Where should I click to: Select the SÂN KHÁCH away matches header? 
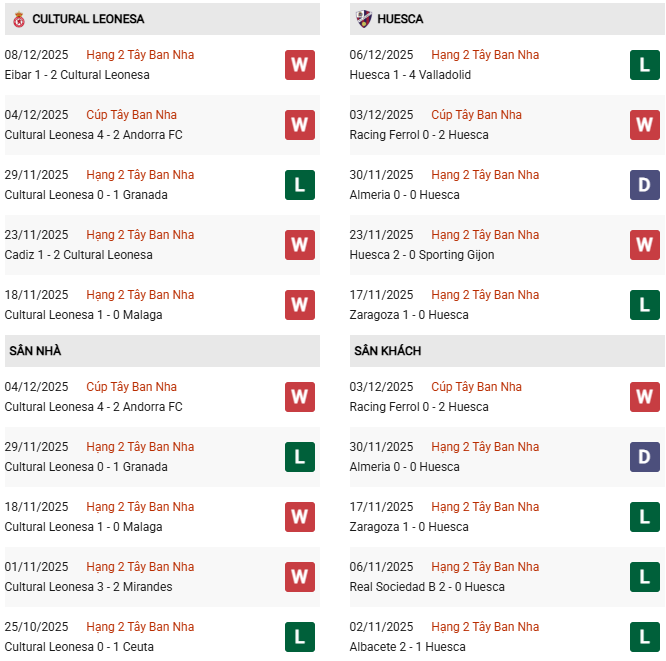point(387,351)
